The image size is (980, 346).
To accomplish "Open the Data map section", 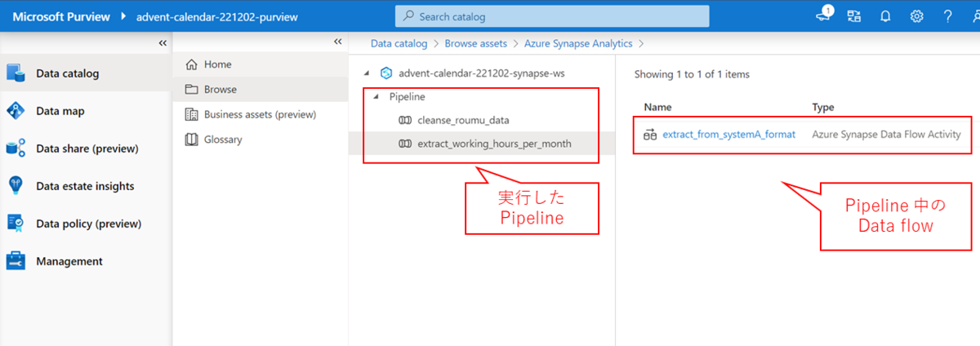I will click(60, 111).
